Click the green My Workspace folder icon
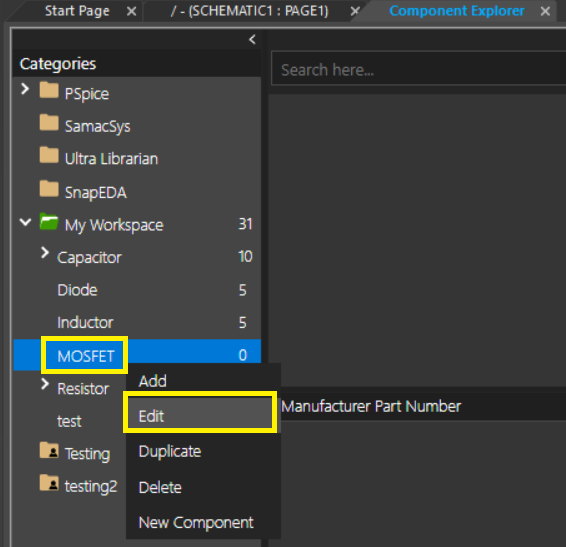This screenshot has height=547, width=566. (x=49, y=222)
